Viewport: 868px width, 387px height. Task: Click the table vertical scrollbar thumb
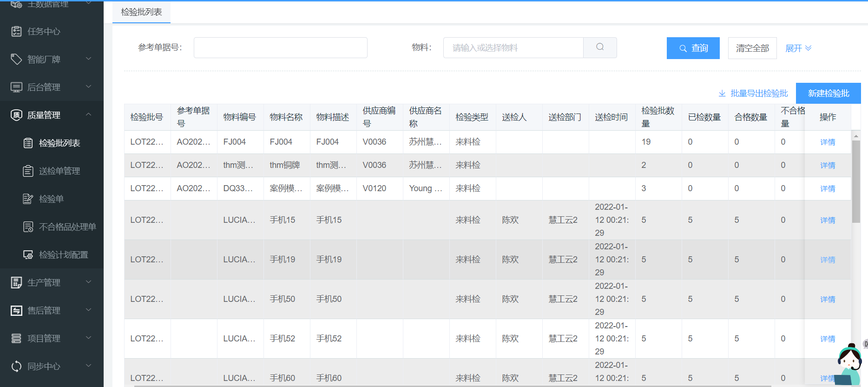click(856, 181)
